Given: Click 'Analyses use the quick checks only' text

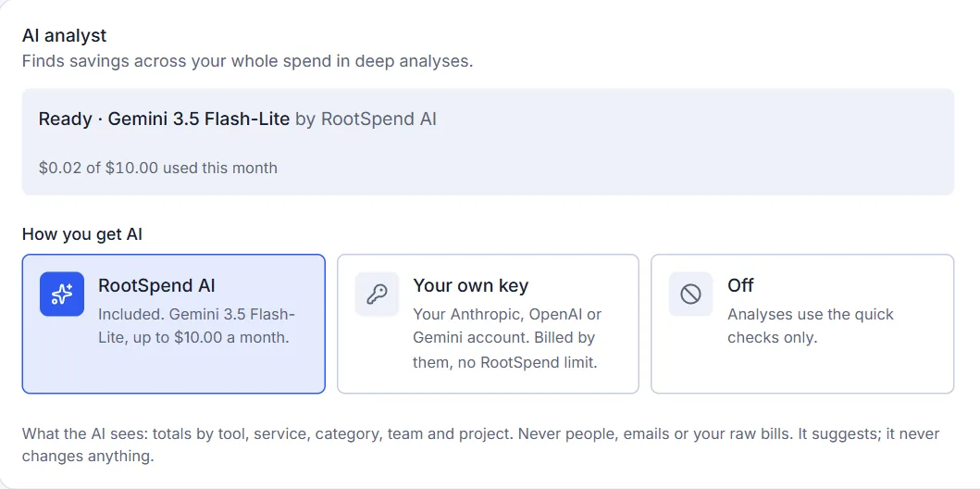Looking at the screenshot, I should pyautogui.click(x=811, y=326).
